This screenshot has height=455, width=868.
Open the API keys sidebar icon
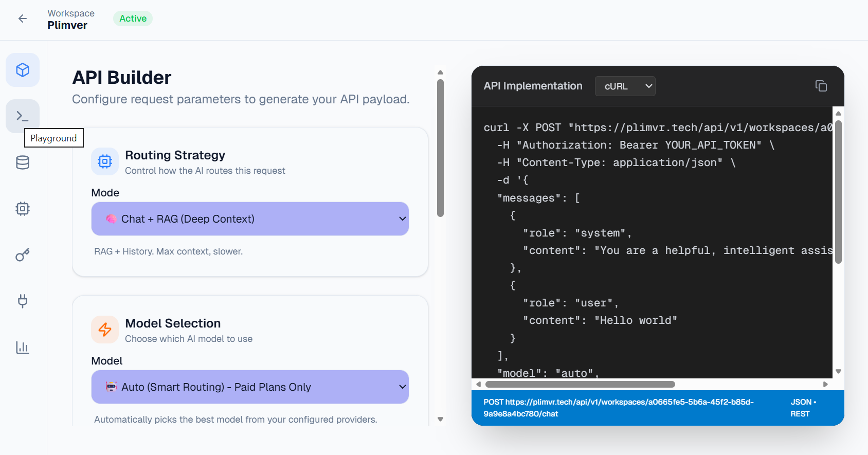pyautogui.click(x=23, y=255)
